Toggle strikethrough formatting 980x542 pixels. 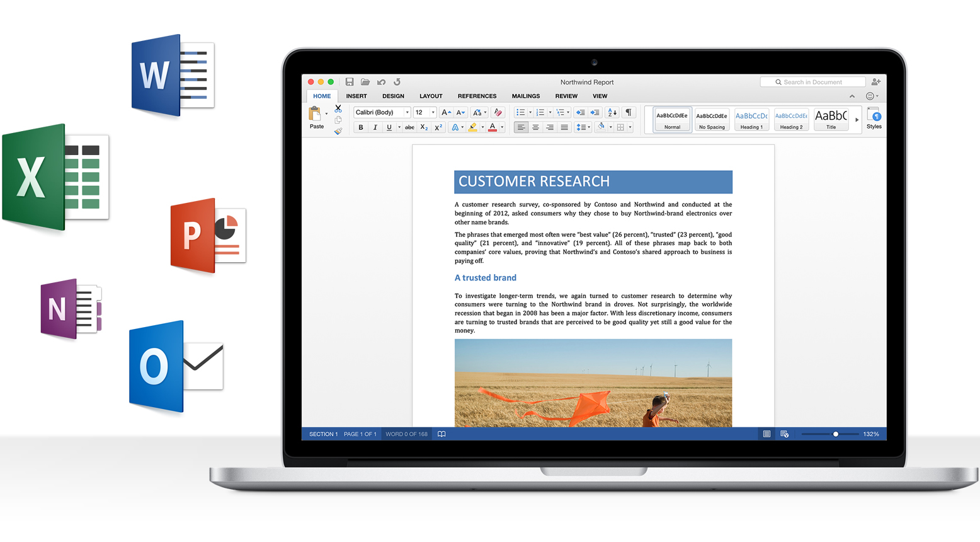click(409, 127)
